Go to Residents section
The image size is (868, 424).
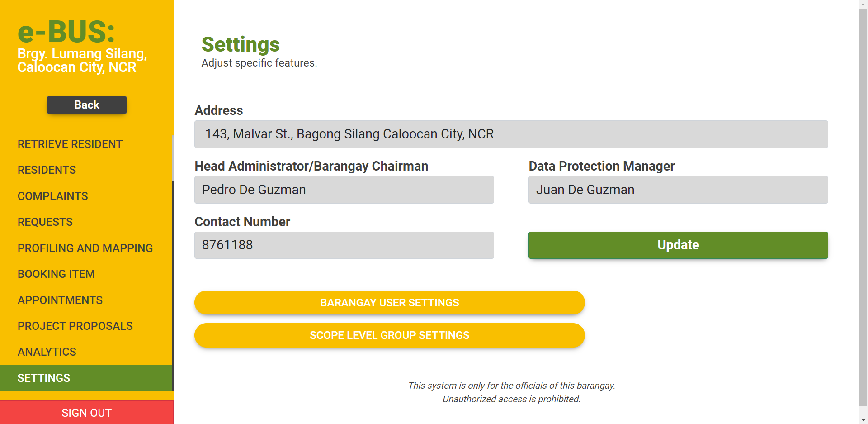[47, 170]
